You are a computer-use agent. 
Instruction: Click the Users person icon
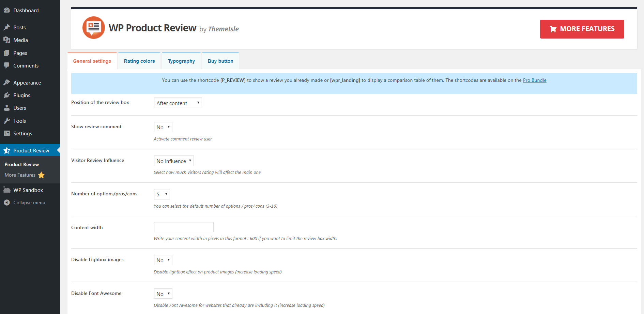click(x=7, y=108)
